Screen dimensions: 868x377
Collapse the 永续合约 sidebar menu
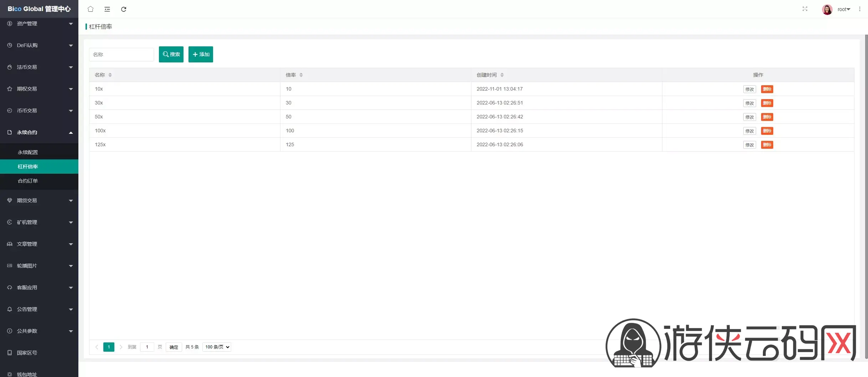(39, 132)
